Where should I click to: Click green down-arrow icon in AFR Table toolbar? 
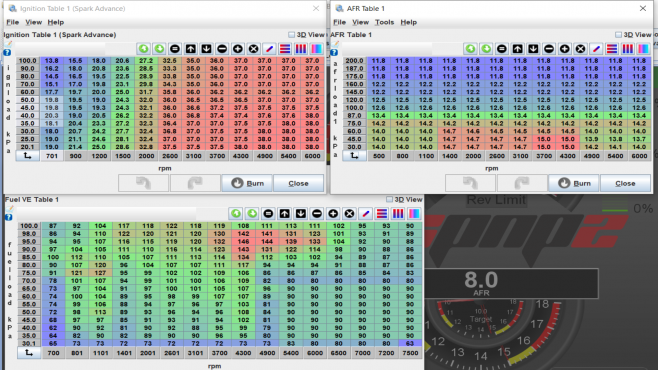(x=486, y=49)
